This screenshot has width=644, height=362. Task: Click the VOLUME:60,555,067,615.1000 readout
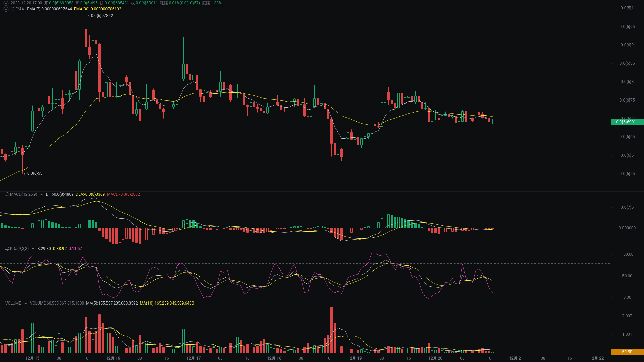point(57,303)
